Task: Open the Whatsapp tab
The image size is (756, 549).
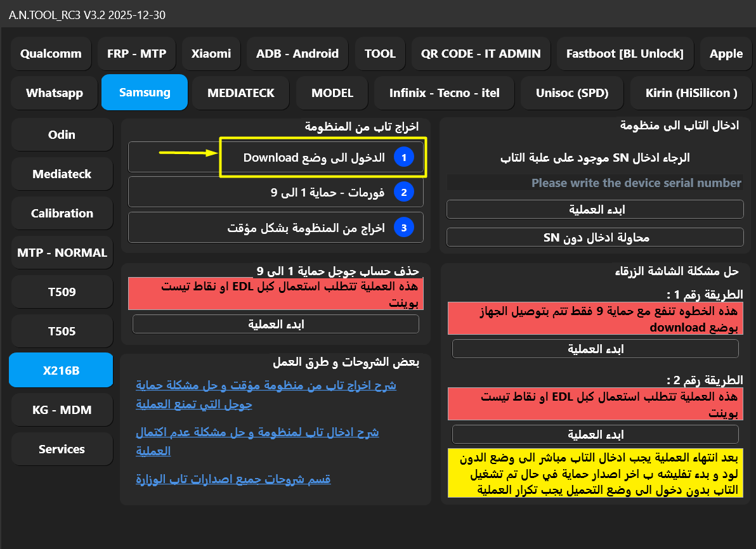Action: coord(55,93)
